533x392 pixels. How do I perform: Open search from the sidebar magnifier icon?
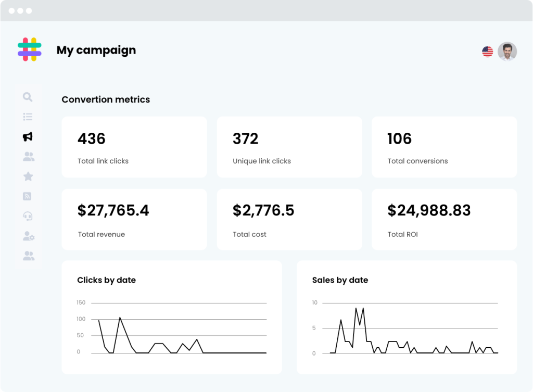coord(28,97)
